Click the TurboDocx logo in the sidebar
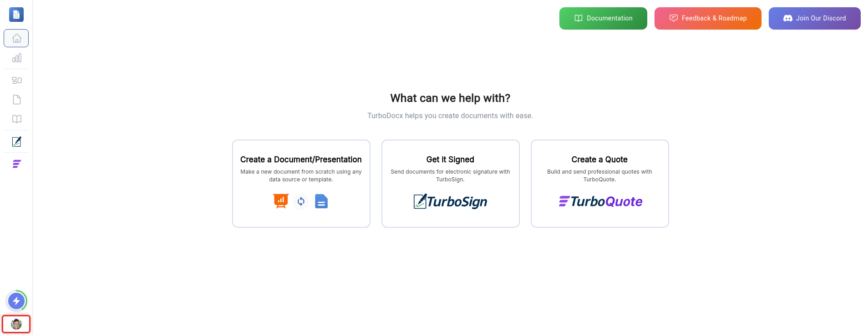This screenshot has height=335, width=868. point(16,15)
